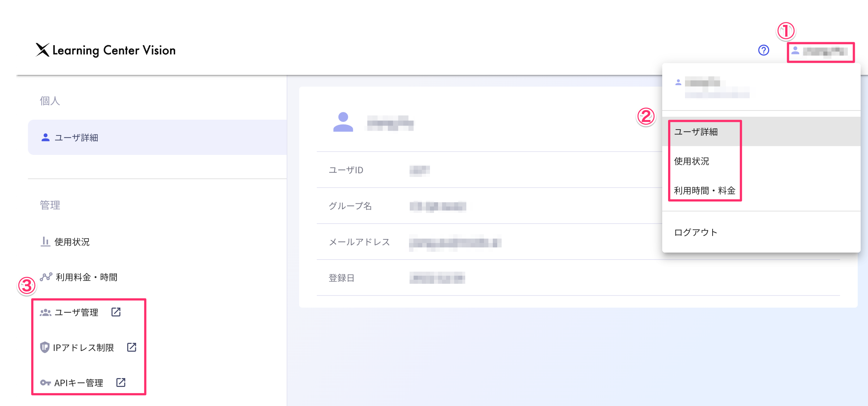
Task: Choose the highlighted ユーザ詳細 dropdown entry
Action: coord(696,133)
